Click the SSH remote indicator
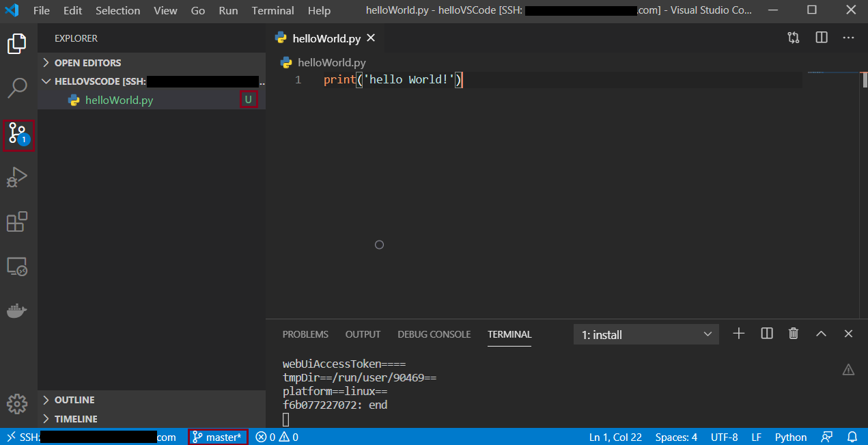The height and width of the screenshot is (445, 868). pos(68,437)
